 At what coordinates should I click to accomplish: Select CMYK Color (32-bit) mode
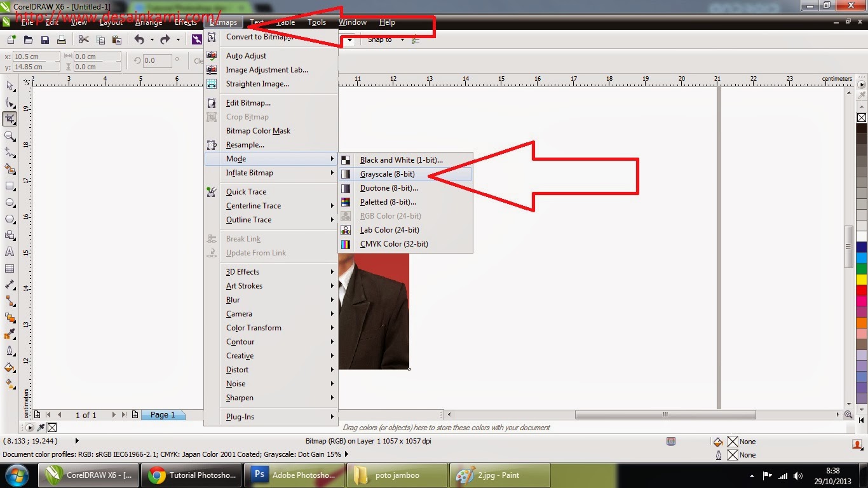click(405, 244)
